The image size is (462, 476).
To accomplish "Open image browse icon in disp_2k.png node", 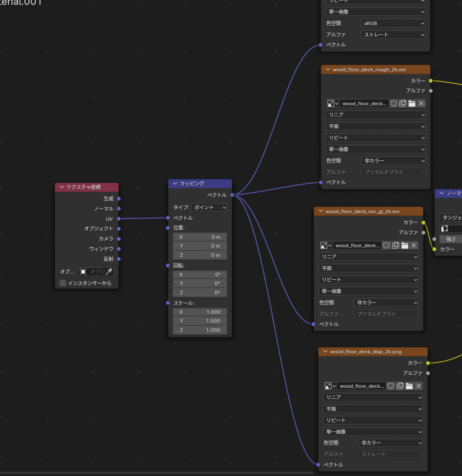I will (330, 386).
